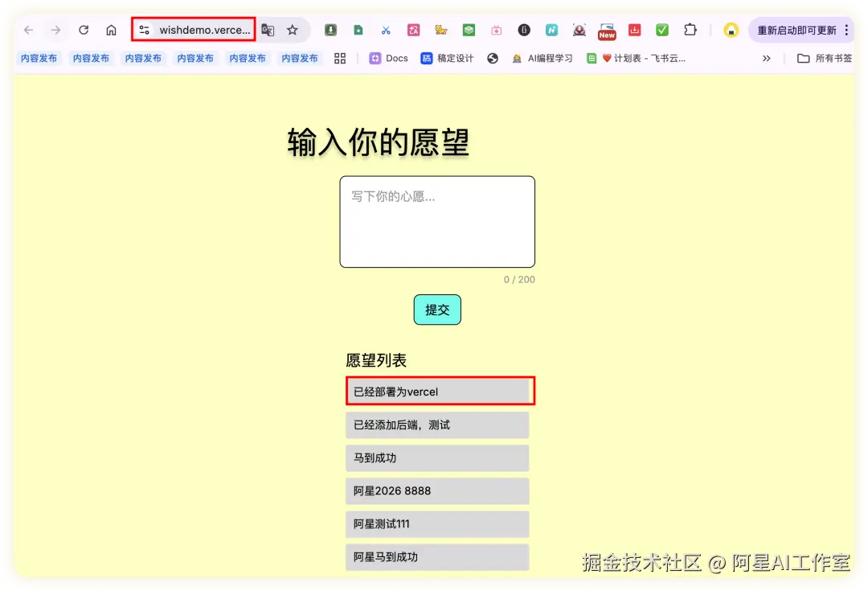Select the AI编程学习 bookmark
The width and height of the screenshot is (868, 591).
pyautogui.click(x=552, y=58)
